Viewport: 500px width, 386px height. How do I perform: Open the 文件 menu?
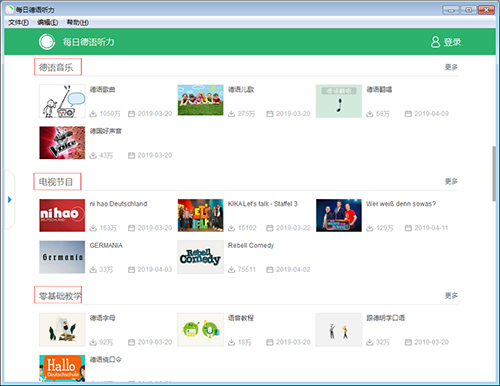18,22
